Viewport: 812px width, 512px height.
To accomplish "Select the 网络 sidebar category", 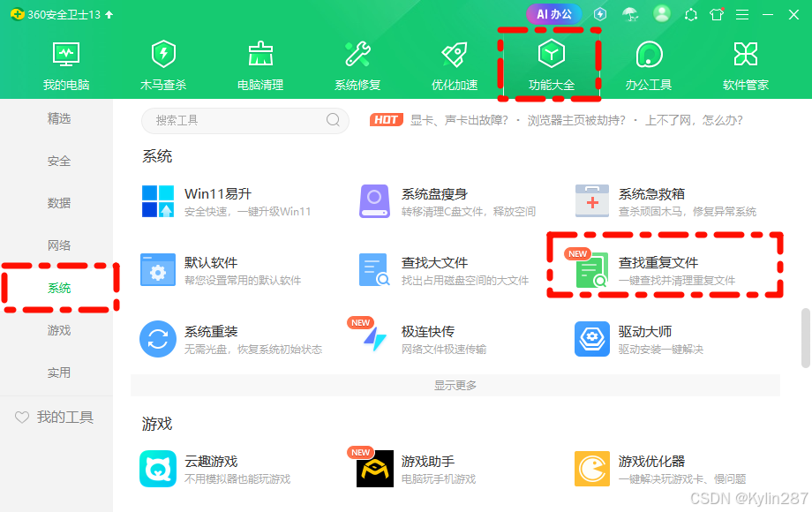I will click(58, 245).
